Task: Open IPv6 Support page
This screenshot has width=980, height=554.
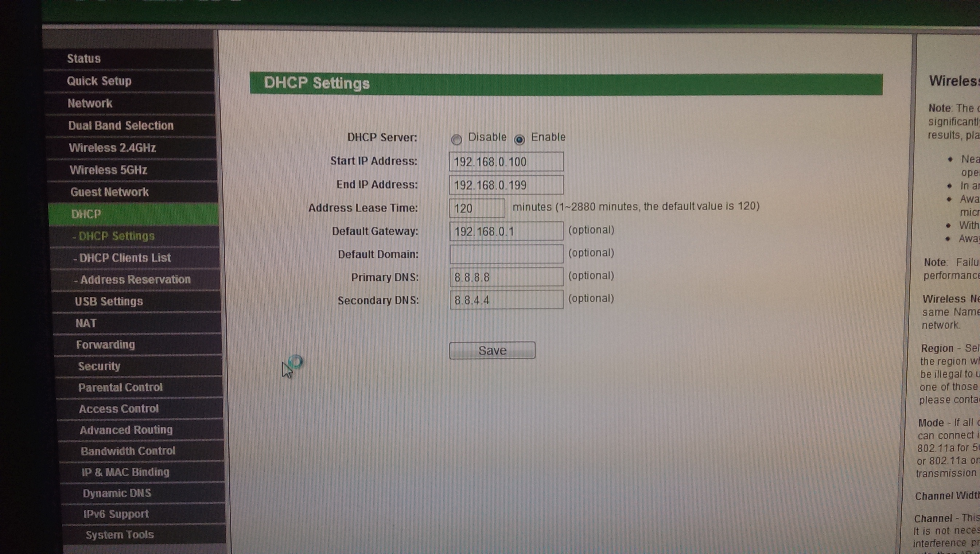Action: pyautogui.click(x=116, y=514)
